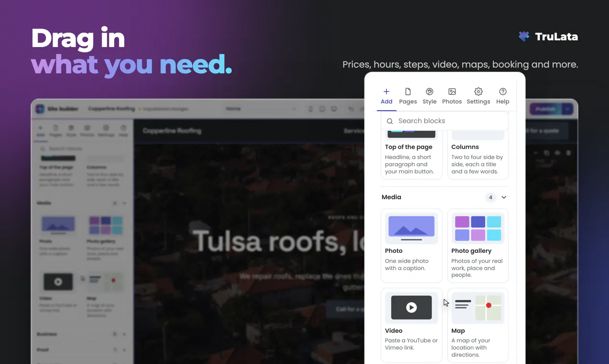Open the Photos tab in the enlarged panel
This screenshot has width=609, height=364.
[x=452, y=96]
